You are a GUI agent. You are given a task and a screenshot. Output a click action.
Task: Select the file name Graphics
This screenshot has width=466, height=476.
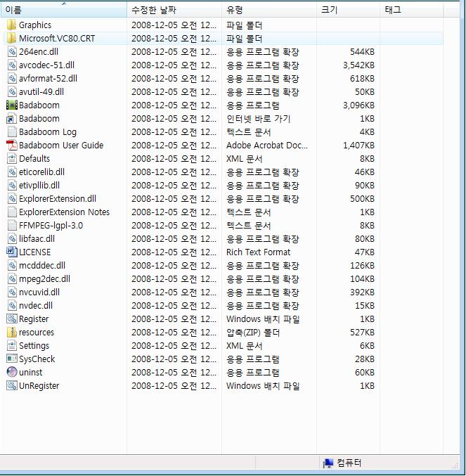(35, 25)
